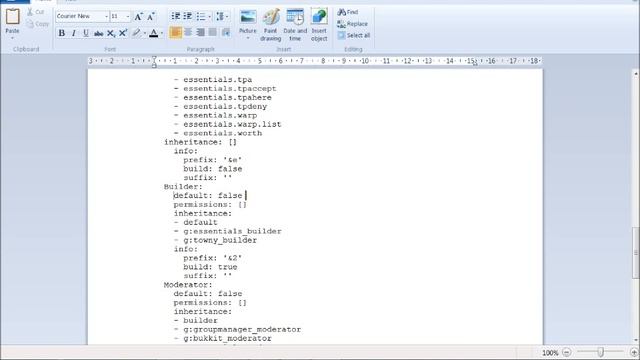Image resolution: width=640 pixels, height=360 pixels.
Task: Click the Grow font icon
Action: coord(138,16)
